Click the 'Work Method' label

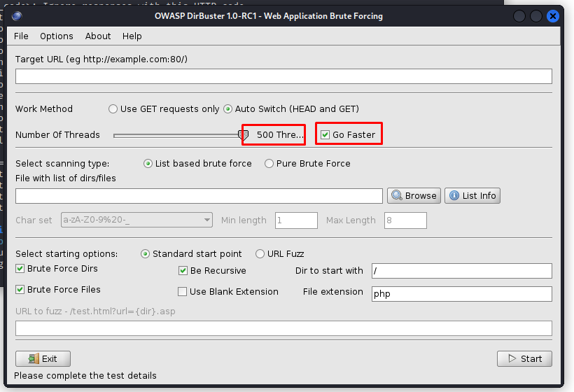pos(44,109)
